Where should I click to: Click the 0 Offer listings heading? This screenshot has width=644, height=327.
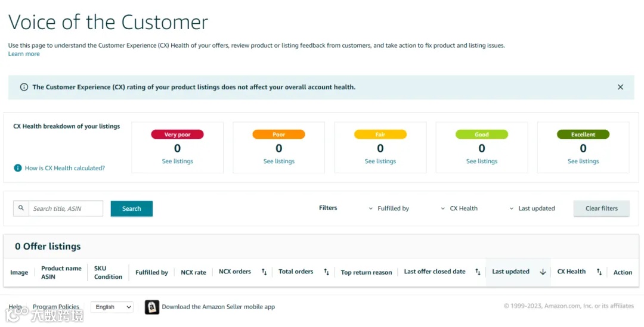point(48,246)
